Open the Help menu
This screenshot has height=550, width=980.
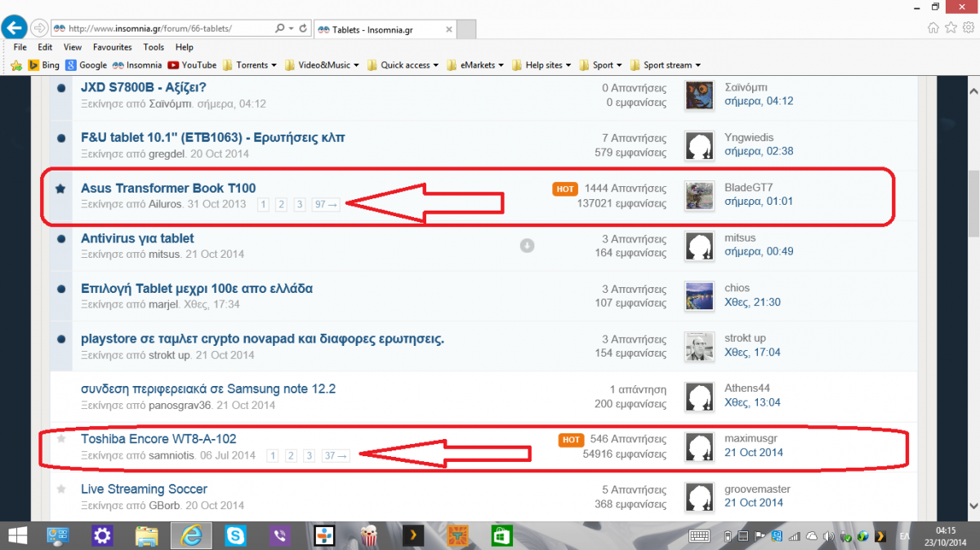(185, 47)
